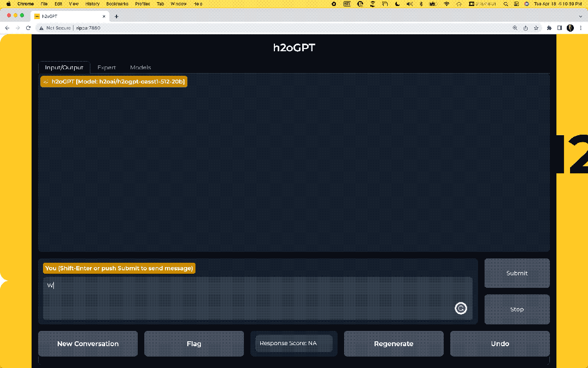Click the browser address bar URL
This screenshot has width=588, height=368.
point(89,28)
